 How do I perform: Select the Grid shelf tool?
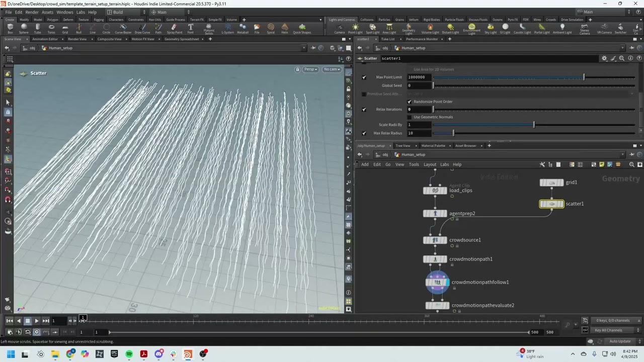point(65,29)
